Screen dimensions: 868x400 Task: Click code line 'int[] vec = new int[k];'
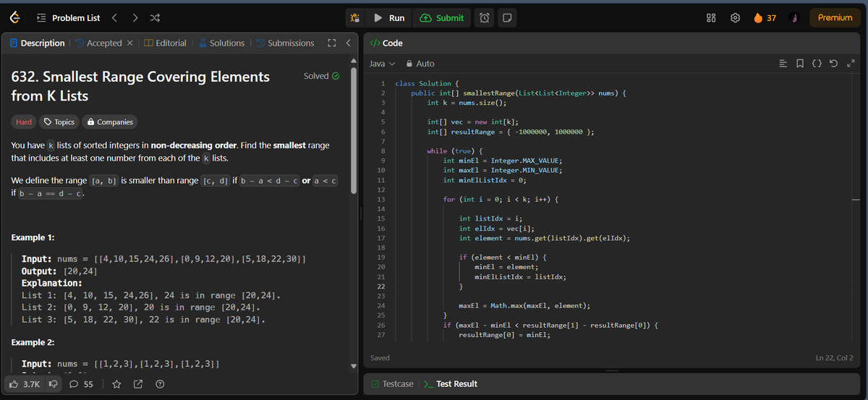point(472,122)
